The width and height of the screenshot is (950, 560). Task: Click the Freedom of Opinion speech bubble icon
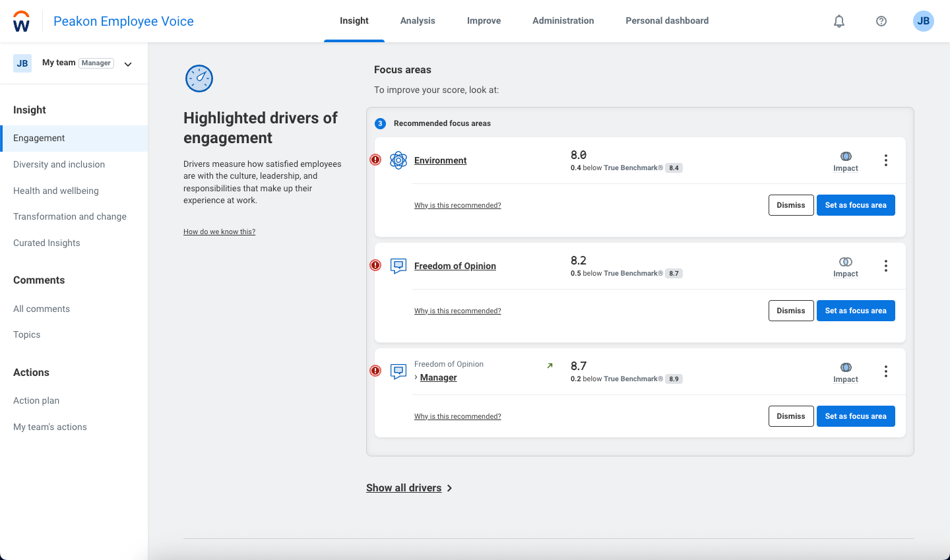click(x=398, y=265)
